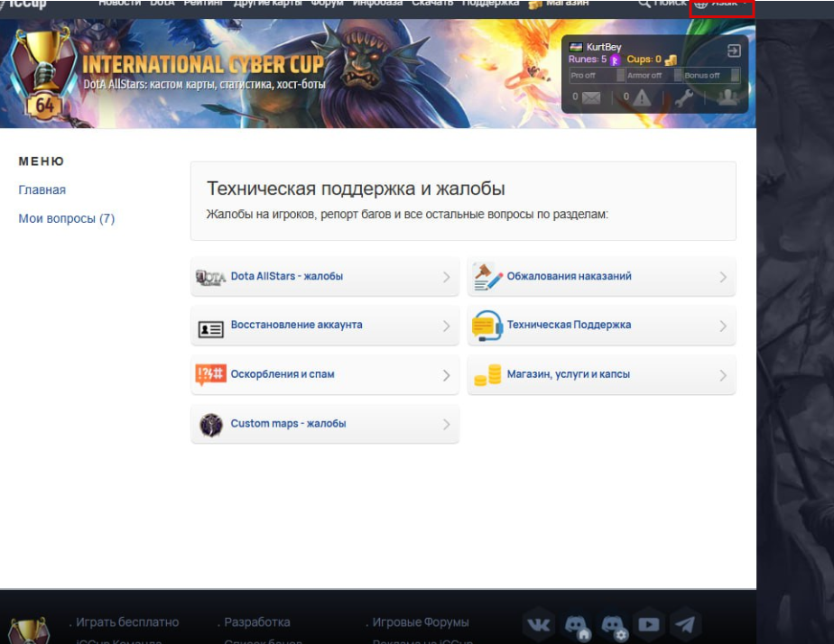
Task: Open the Магазин, услуги и капсы link
Action: (x=568, y=374)
